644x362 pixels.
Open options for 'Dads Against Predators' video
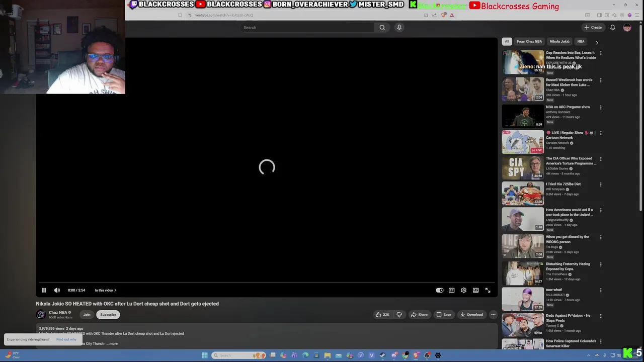[601, 316]
